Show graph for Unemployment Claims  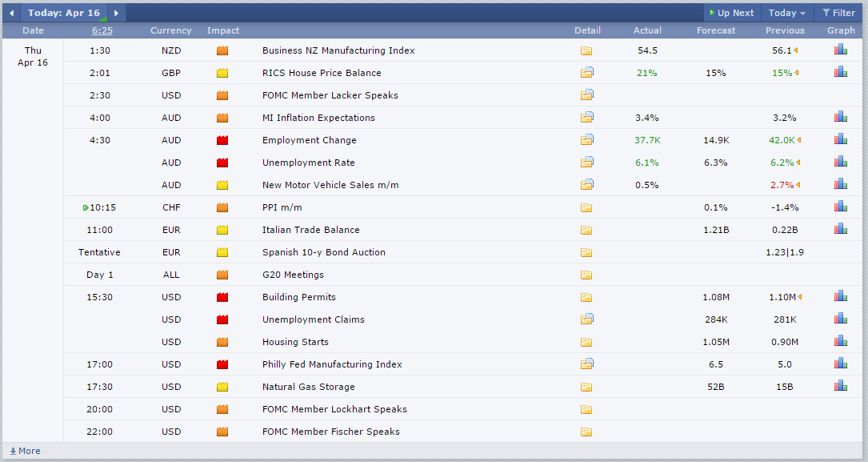840,319
